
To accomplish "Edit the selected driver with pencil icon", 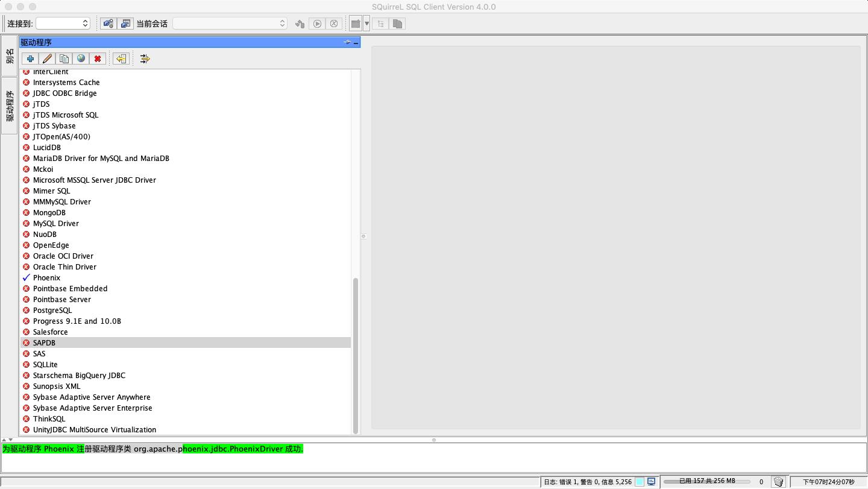I will (x=47, y=58).
